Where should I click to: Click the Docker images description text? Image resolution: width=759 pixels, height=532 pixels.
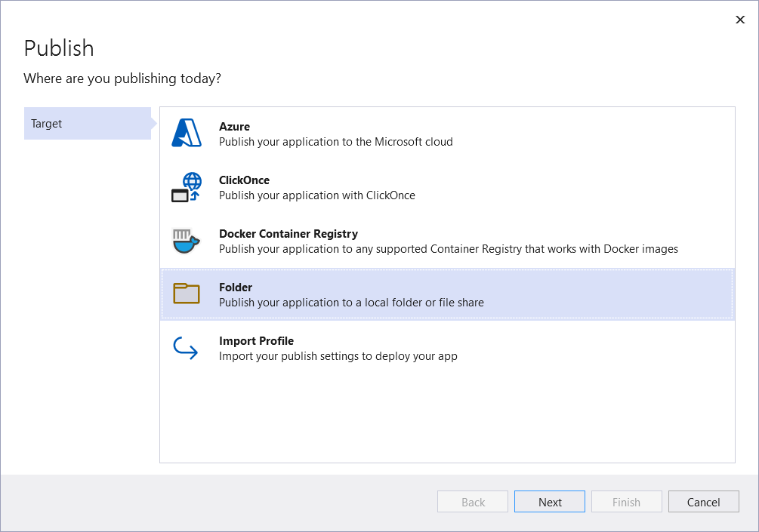click(x=449, y=249)
